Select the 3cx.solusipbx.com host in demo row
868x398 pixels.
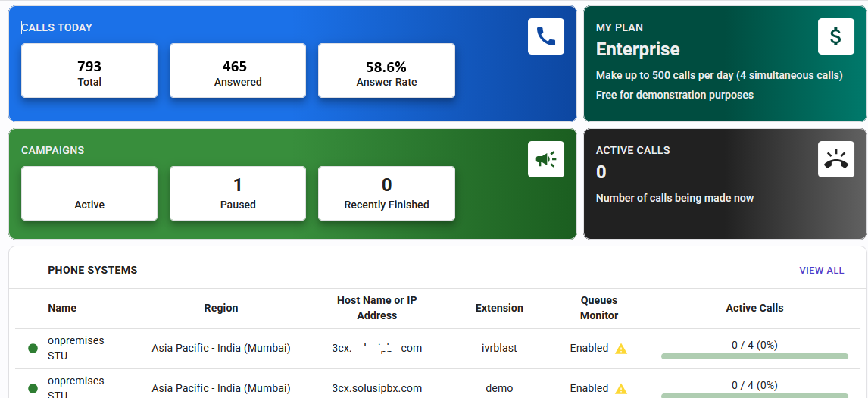click(x=377, y=388)
